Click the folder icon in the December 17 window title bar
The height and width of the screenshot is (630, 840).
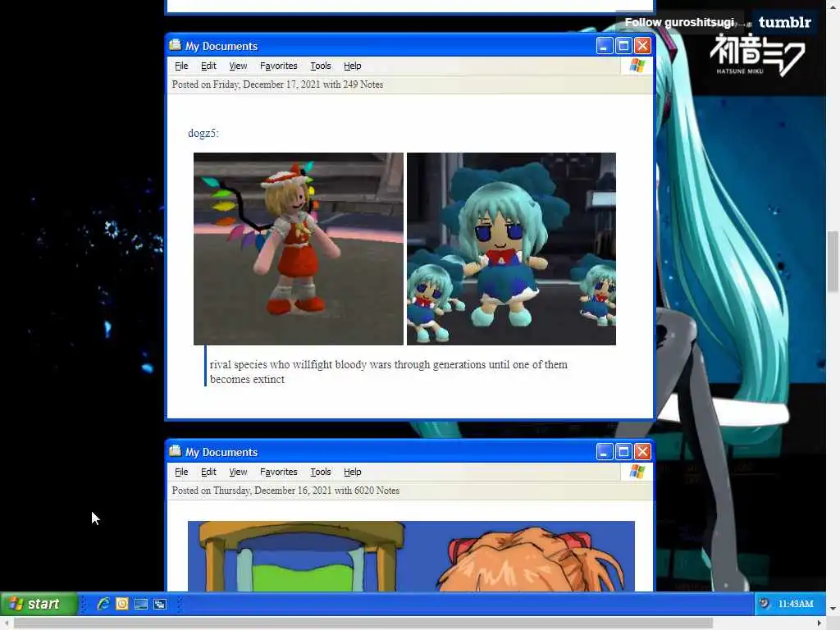176,45
